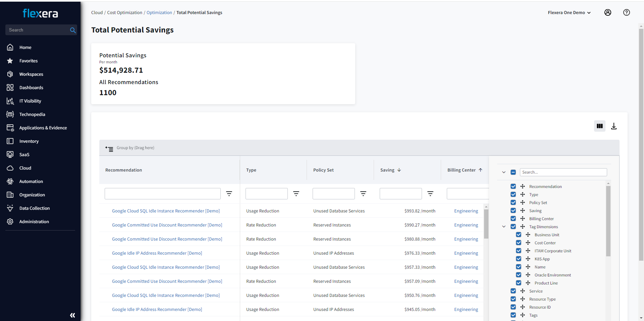Click the sidebar search magnifier icon
Viewport: 644px width, 321px height.
click(73, 30)
